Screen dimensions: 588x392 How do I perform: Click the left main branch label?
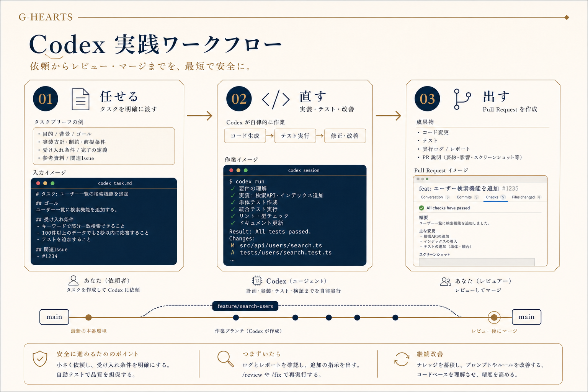click(x=54, y=317)
